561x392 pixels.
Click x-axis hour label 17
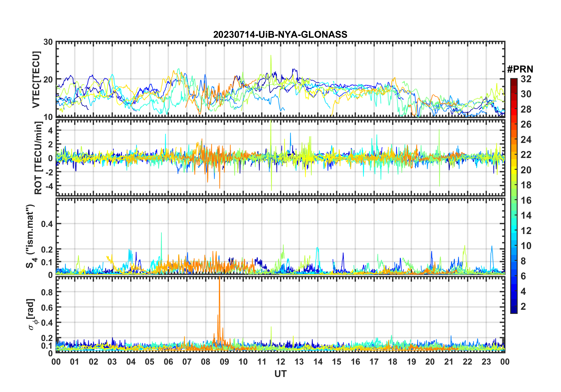click(374, 362)
